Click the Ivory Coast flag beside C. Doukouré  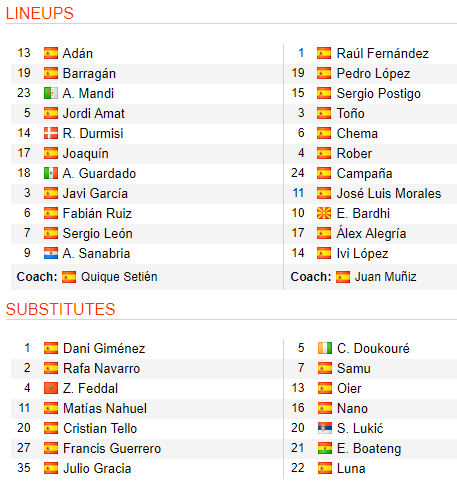[x=325, y=348]
